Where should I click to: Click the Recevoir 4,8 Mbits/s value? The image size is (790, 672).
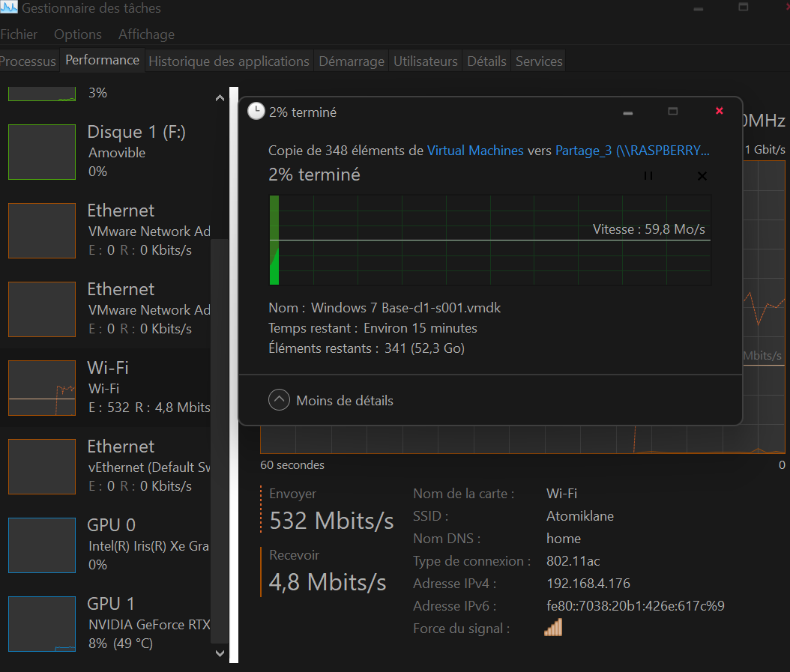pos(328,582)
